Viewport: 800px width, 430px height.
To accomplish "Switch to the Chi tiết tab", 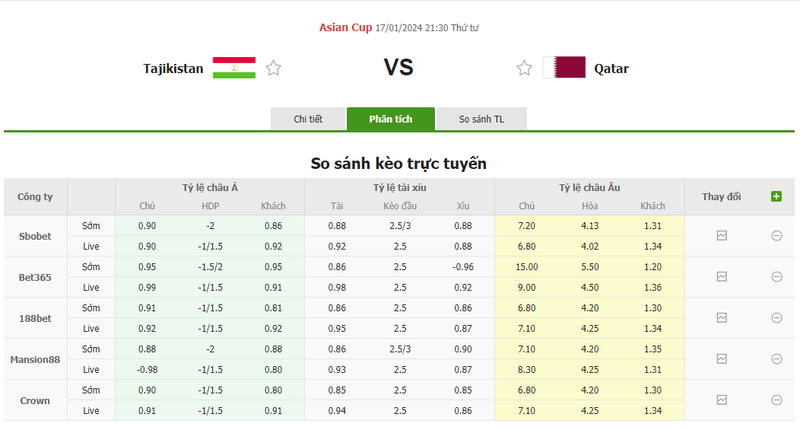I will (308, 119).
